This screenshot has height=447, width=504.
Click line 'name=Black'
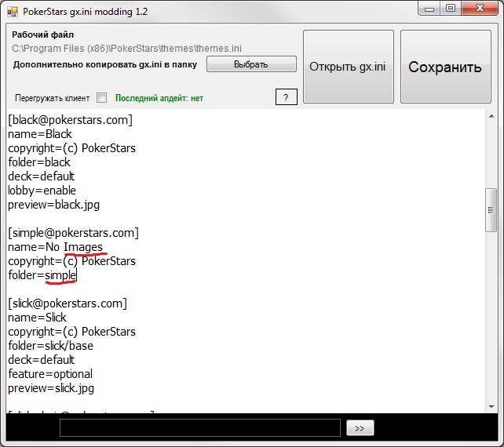click(40, 134)
